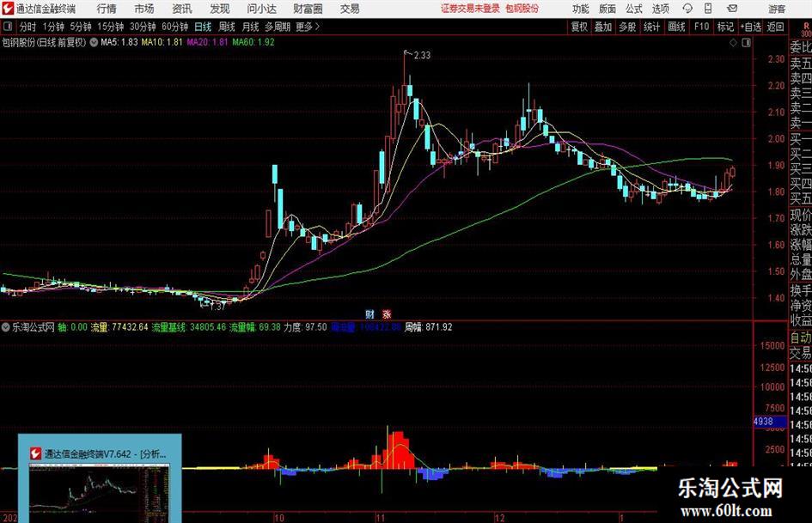Click the 游客 guest account label

(777, 9)
